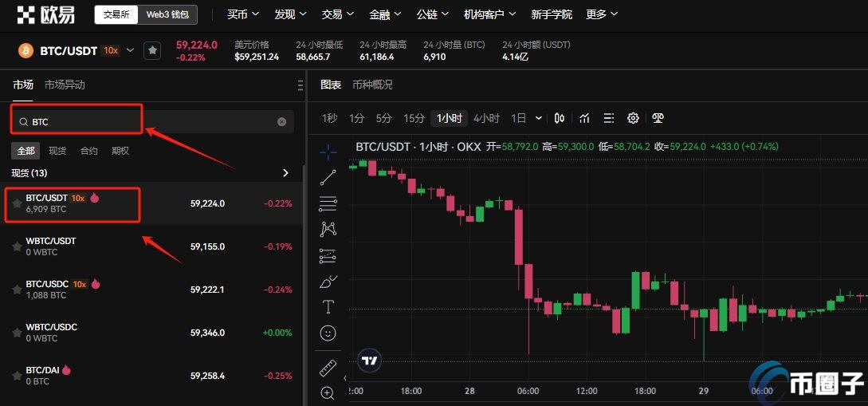This screenshot has width=868, height=406.
Task: Click the BTC coin icon in header
Action: click(x=26, y=51)
